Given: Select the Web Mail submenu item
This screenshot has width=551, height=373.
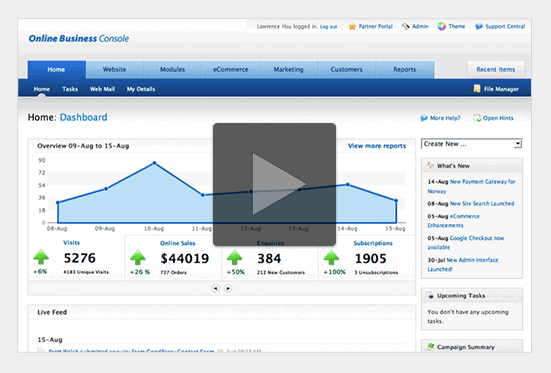Looking at the screenshot, I should coord(102,89).
